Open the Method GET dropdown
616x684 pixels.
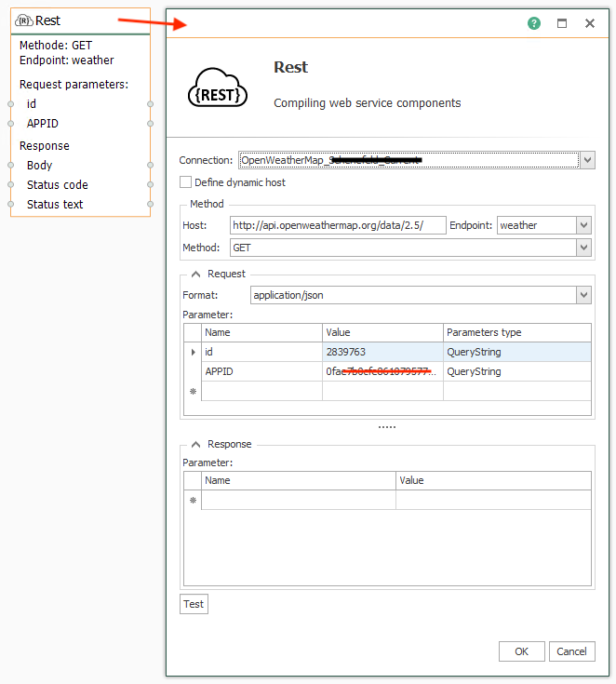click(583, 248)
